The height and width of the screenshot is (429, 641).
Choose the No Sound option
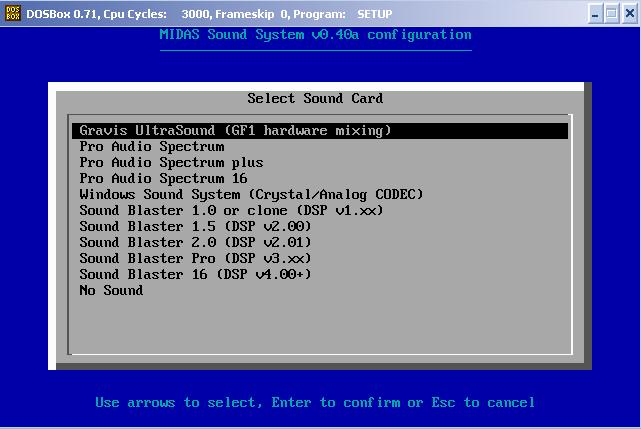click(111, 291)
